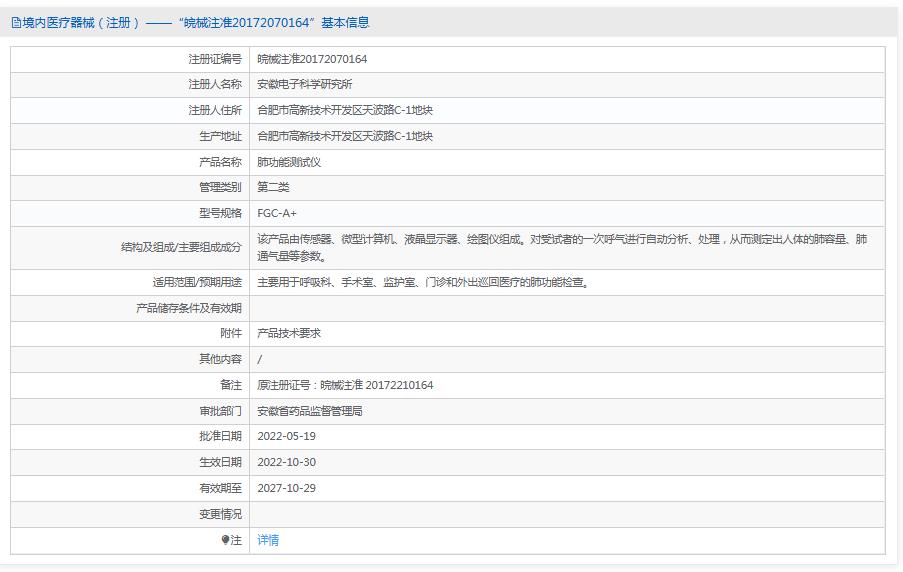This screenshot has height=572, width=903.
Task: Click the management category value 第二类
Action: click(273, 187)
